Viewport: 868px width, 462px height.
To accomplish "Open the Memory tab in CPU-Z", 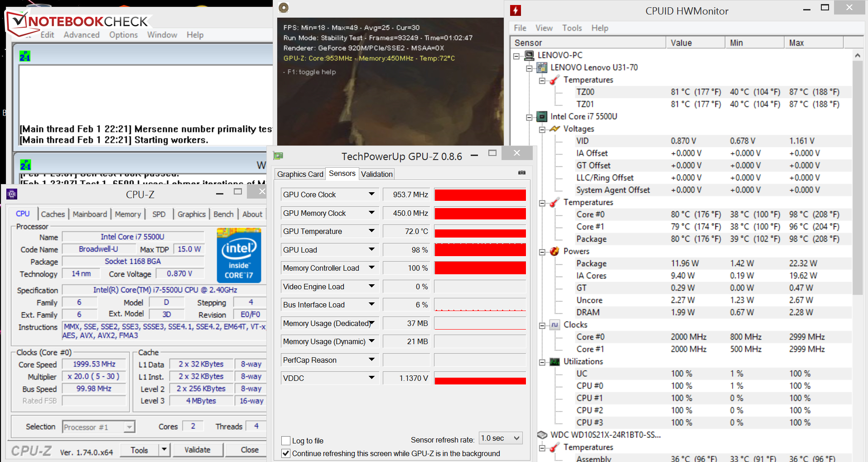I will (128, 214).
